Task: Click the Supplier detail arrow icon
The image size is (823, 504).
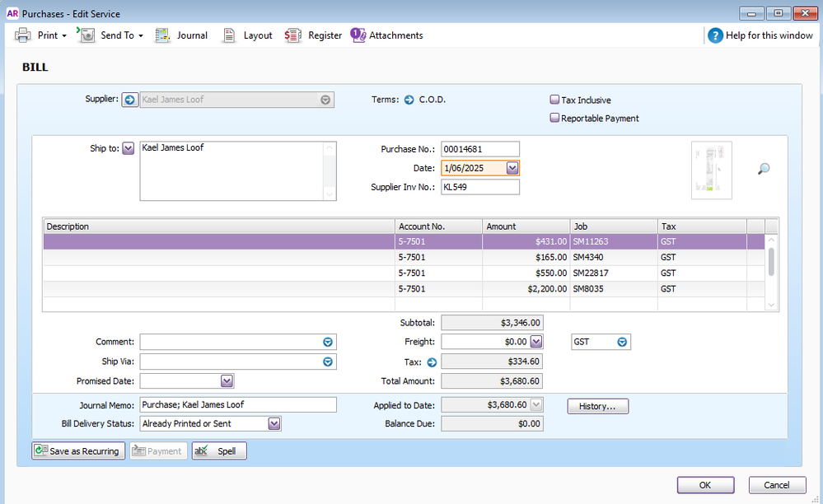Action: click(130, 100)
